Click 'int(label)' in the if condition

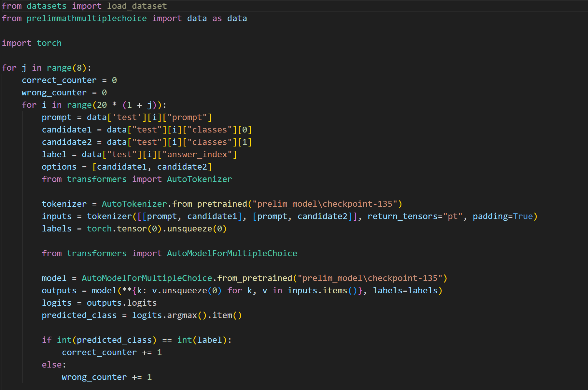click(x=202, y=340)
